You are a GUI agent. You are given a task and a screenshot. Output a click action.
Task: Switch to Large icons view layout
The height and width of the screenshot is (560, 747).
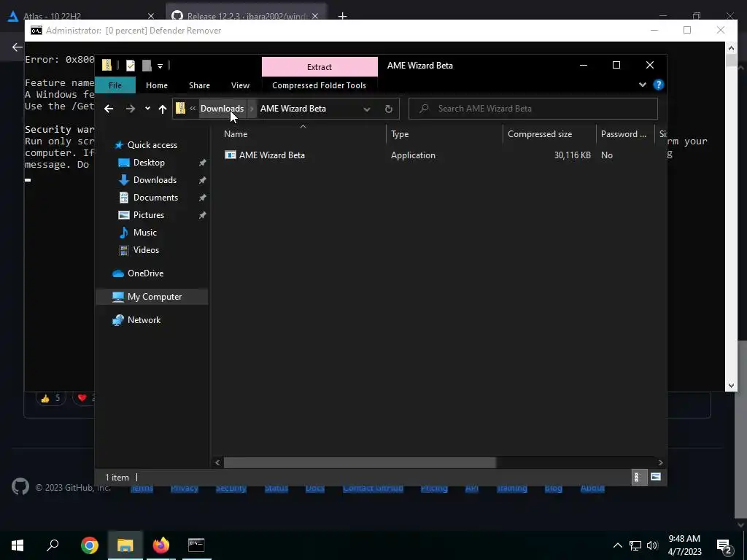click(656, 477)
